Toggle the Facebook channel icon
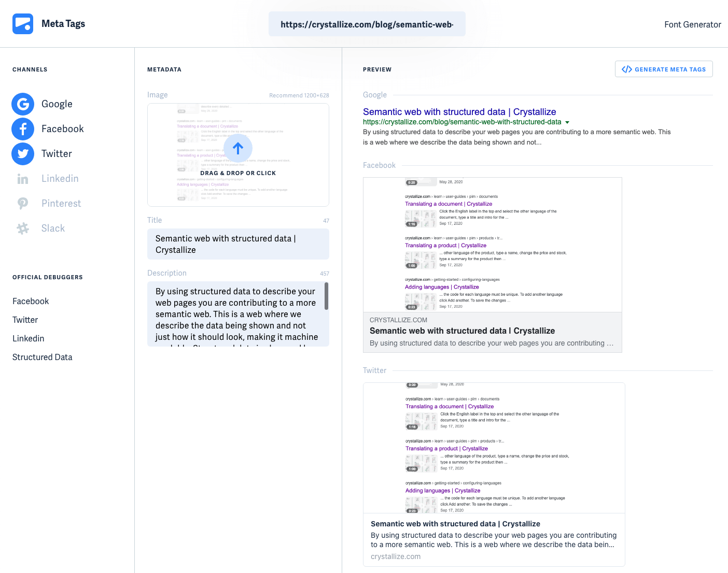 click(23, 129)
